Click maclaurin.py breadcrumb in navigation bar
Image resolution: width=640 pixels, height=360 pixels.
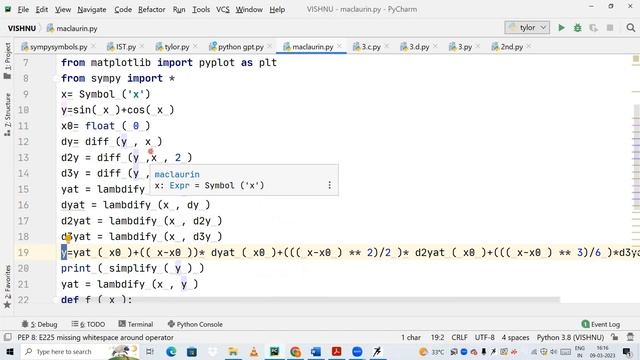(72, 29)
